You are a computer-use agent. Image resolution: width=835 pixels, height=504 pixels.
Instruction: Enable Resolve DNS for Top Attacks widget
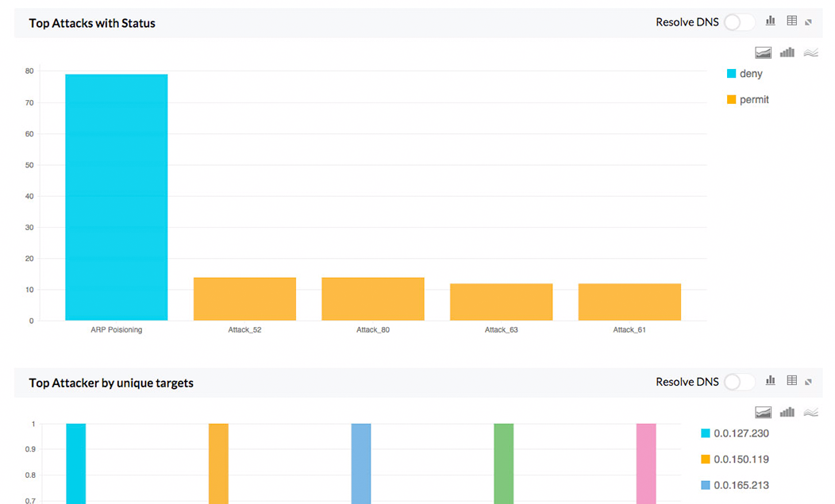click(x=739, y=22)
